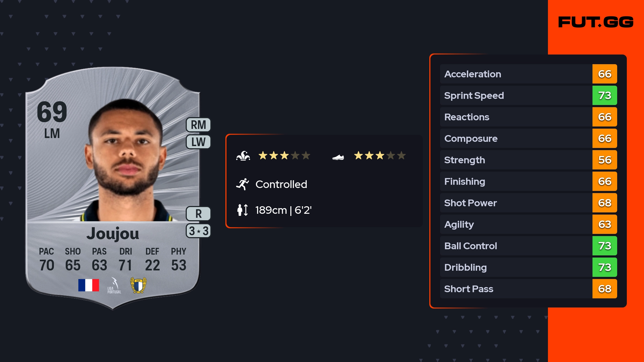Click the skill moves jester icon

pyautogui.click(x=243, y=156)
